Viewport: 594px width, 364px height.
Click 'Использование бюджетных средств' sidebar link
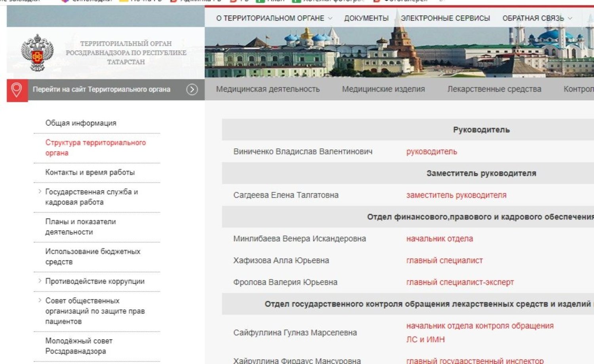92,256
